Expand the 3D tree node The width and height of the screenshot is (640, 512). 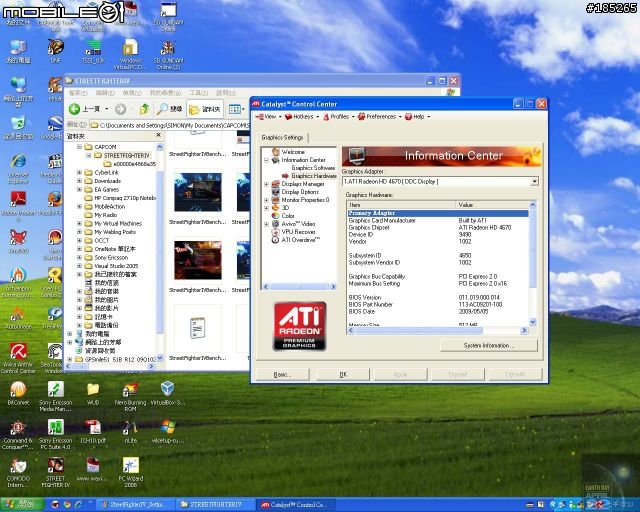[267, 208]
